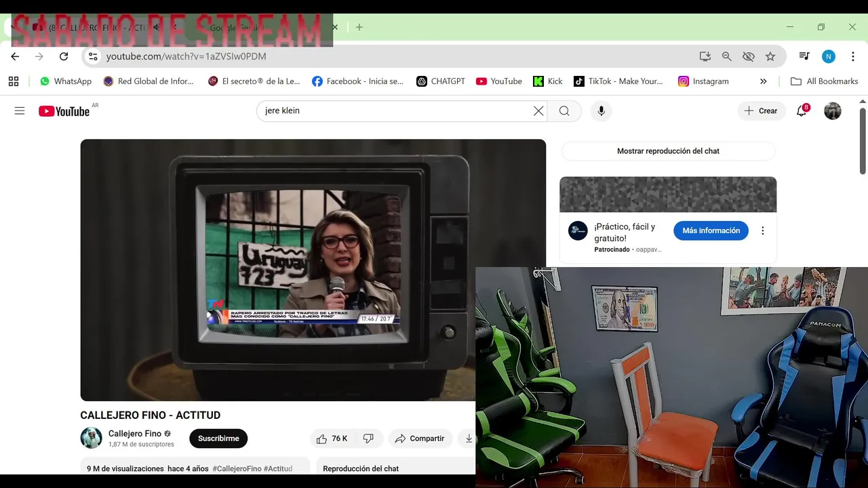The image size is (868, 488).
Task: Bookmark this page with the star icon
Action: (770, 56)
